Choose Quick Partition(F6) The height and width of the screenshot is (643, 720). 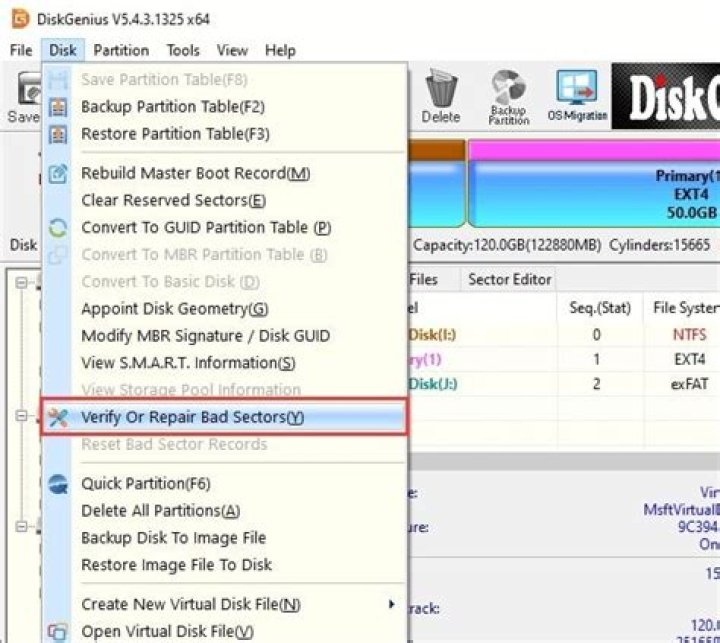(x=225, y=484)
